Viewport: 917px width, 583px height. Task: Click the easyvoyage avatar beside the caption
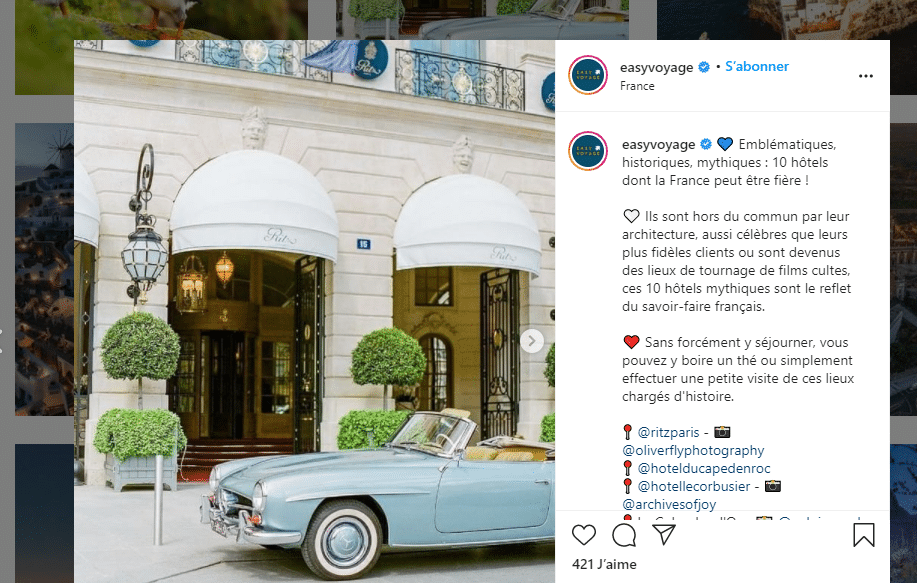click(588, 151)
